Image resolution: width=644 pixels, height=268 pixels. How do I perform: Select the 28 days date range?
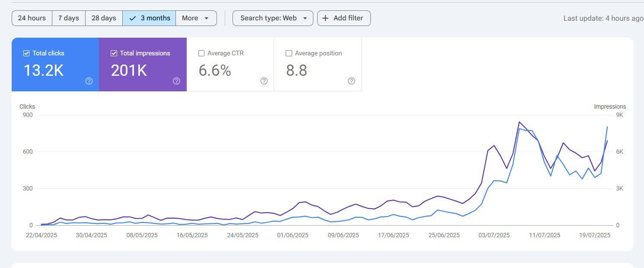(104, 18)
